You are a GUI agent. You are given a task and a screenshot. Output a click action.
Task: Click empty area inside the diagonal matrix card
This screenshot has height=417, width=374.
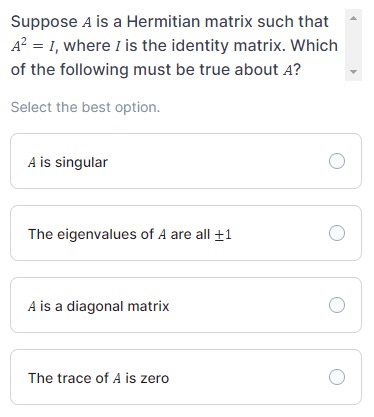pos(247,305)
